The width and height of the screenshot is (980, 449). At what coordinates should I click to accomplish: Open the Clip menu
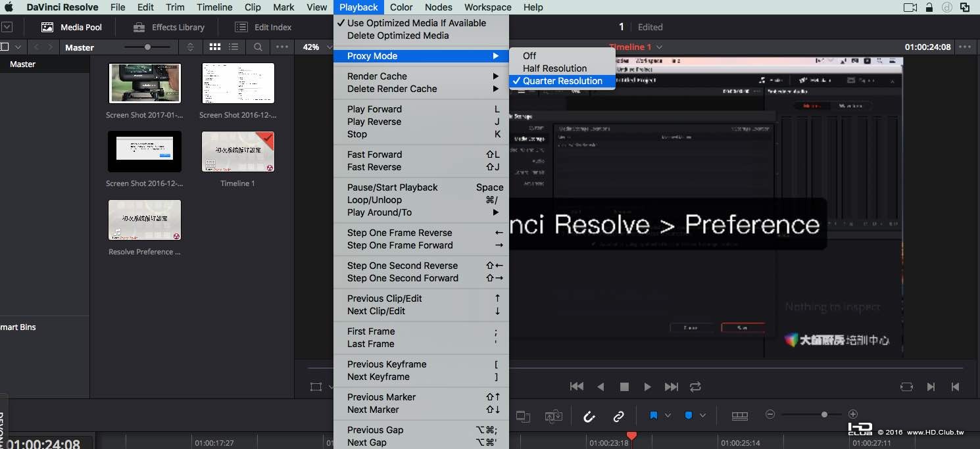pyautogui.click(x=253, y=7)
